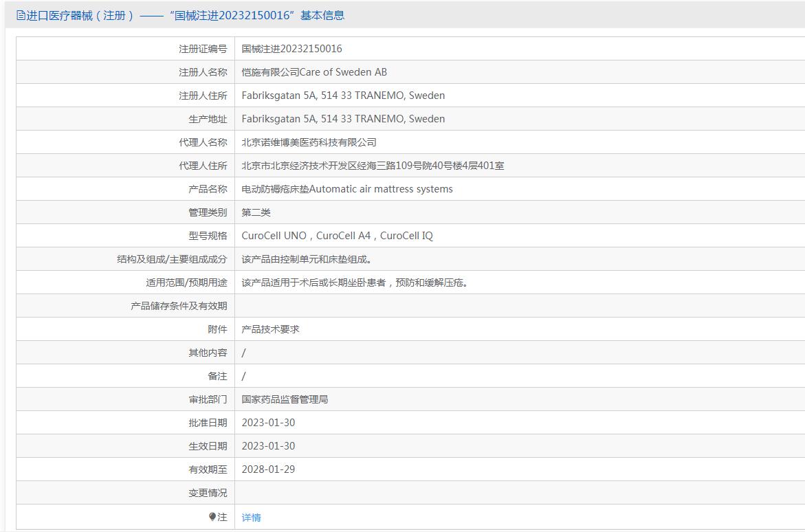Image resolution: width=805 pixels, height=532 pixels.
Task: Click the document icon beside 进口医疗器械 title
Action: tap(21, 15)
